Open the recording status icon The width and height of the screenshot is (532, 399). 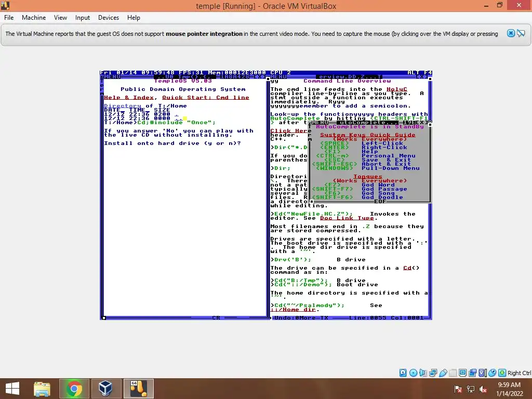pyautogui.click(x=472, y=373)
